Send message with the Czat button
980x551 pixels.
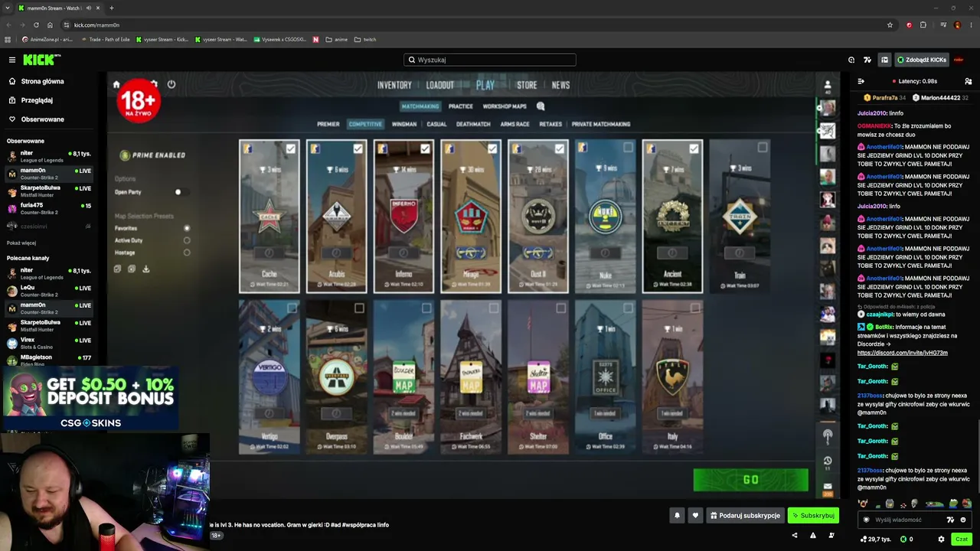click(961, 540)
